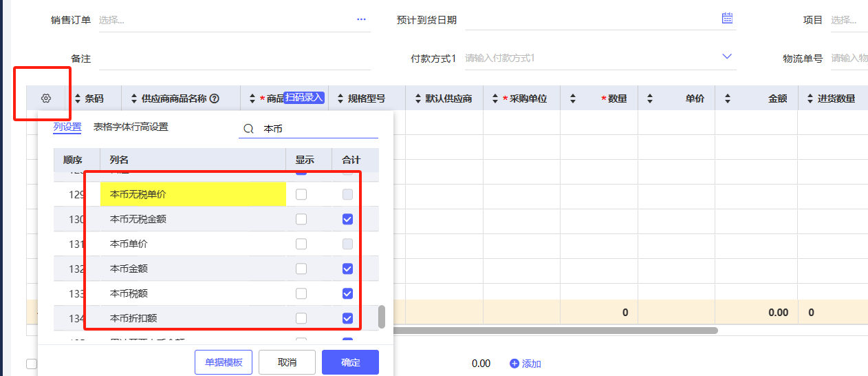868x376 pixels.
Task: Toggle display checkbox for 本币税额
Action: 301,293
